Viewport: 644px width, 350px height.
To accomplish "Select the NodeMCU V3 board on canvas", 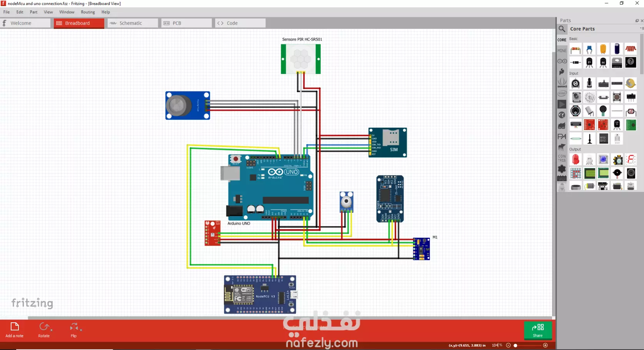I will (260, 295).
